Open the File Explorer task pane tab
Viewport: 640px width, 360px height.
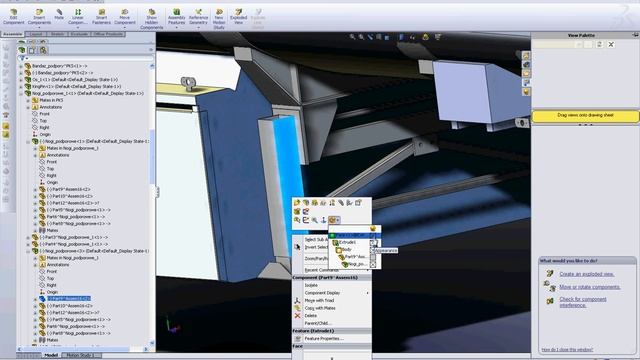pos(527,73)
